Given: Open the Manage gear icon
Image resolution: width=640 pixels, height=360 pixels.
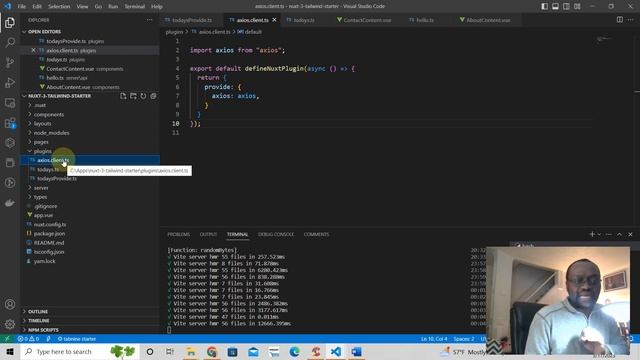Looking at the screenshot, I should click(x=10, y=324).
